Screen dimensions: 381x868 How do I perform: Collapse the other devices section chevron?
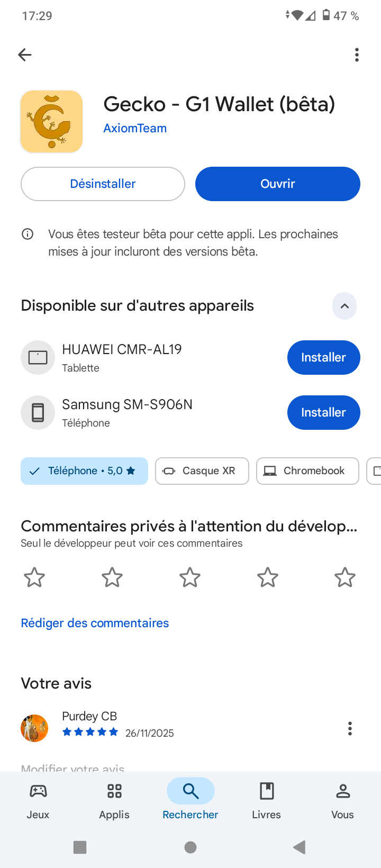tap(344, 306)
